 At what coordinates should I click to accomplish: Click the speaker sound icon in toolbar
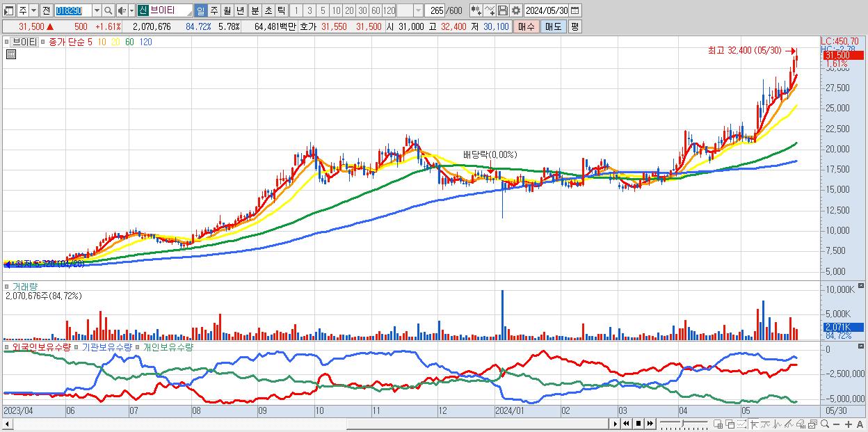point(122,10)
